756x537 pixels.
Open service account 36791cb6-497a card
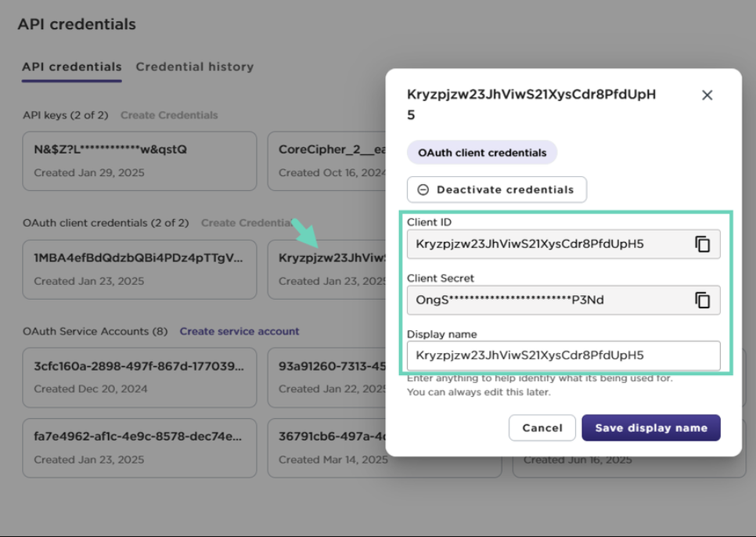tap(327, 448)
